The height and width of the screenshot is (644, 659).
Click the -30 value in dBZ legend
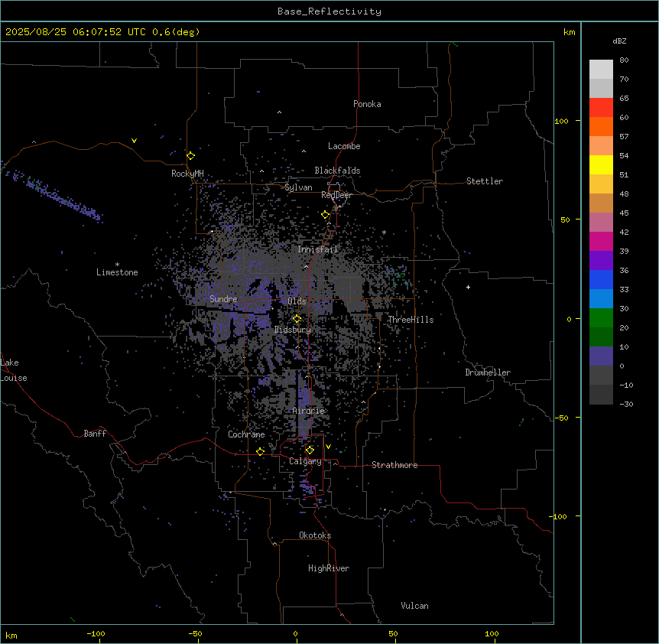point(626,404)
